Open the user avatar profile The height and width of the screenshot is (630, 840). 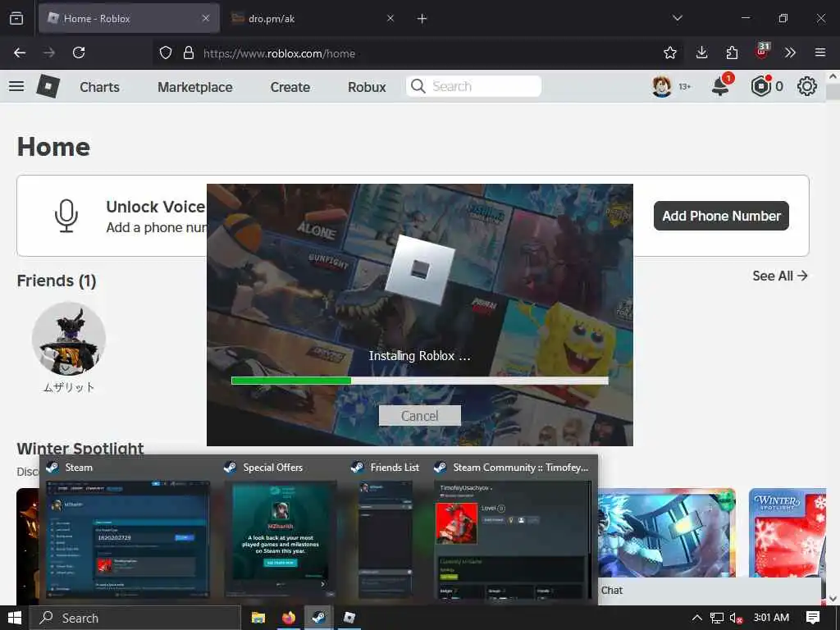tap(662, 86)
